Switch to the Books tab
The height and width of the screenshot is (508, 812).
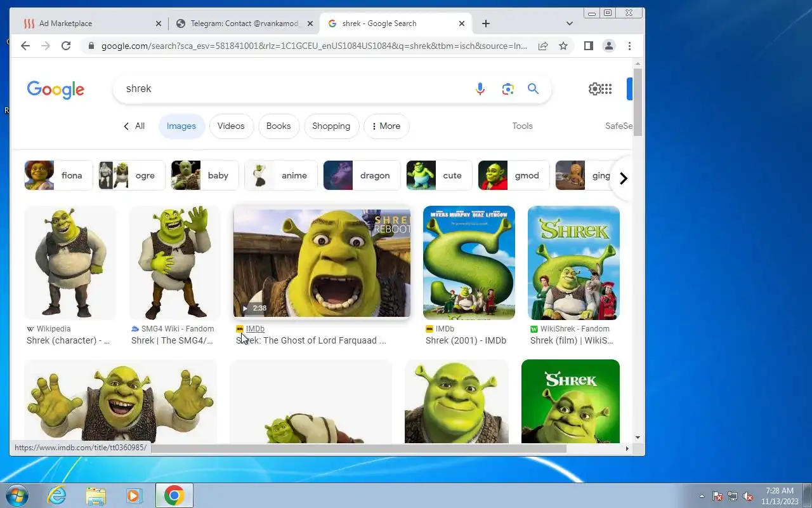278,126
